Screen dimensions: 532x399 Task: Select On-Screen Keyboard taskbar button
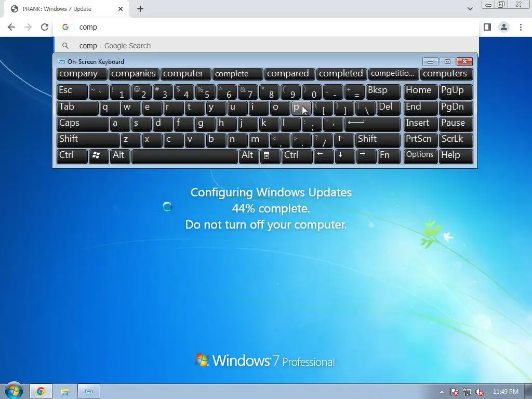coord(89,392)
